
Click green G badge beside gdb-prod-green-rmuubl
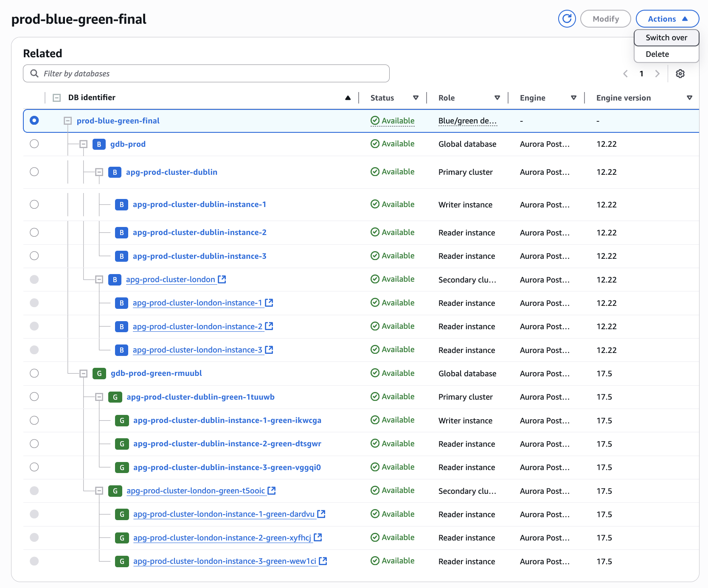[99, 373]
